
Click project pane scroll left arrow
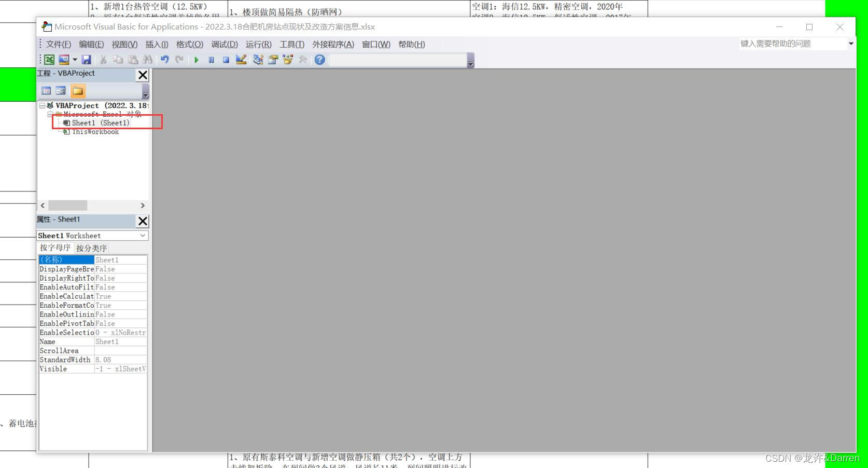tap(43, 205)
